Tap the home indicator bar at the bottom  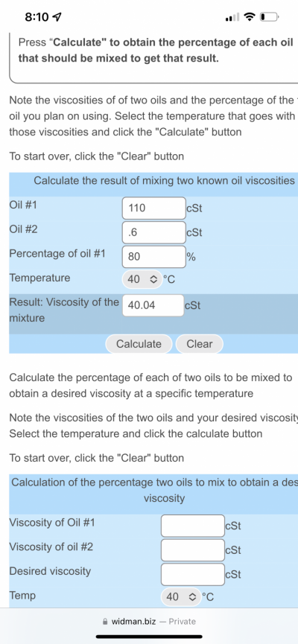click(x=149, y=637)
